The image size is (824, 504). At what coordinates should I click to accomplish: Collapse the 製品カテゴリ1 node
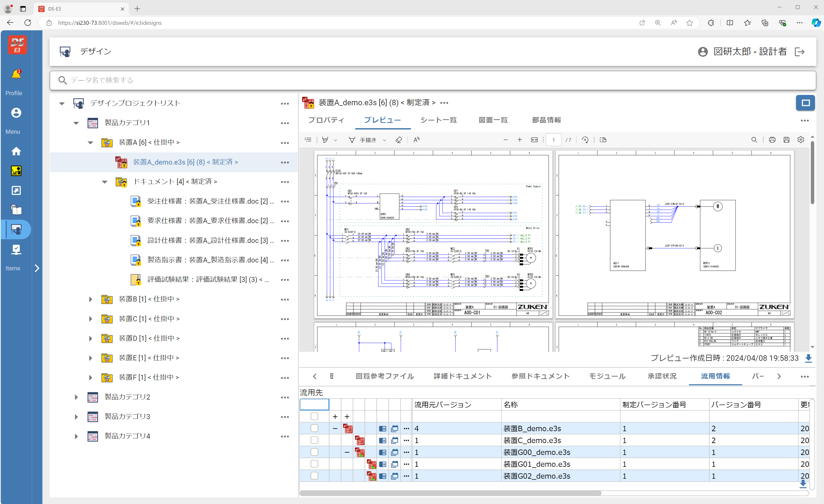76,123
